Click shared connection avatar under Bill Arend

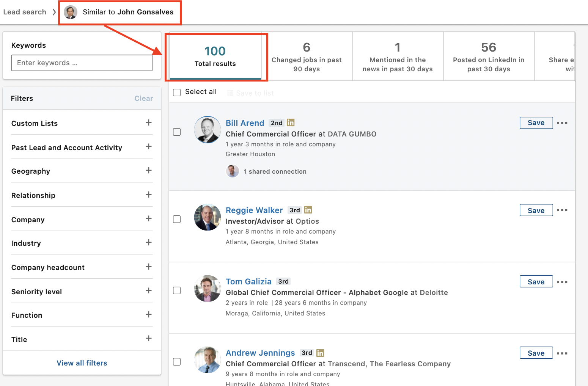(x=233, y=171)
